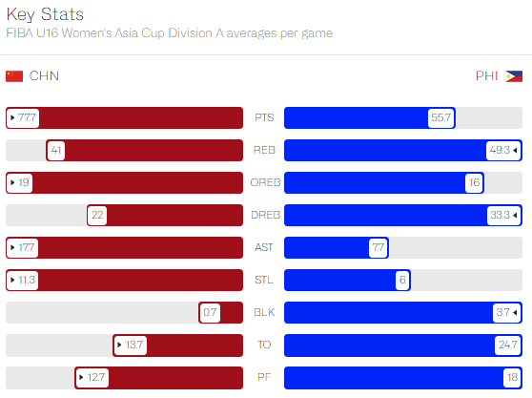Viewport: 532px width, 398px height.
Task: Click the arrow beside CHN 11.3 steals
Action: tap(12, 280)
